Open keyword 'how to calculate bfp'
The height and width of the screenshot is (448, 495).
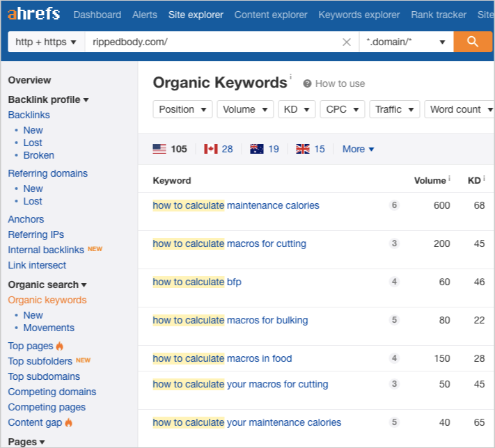197,282
